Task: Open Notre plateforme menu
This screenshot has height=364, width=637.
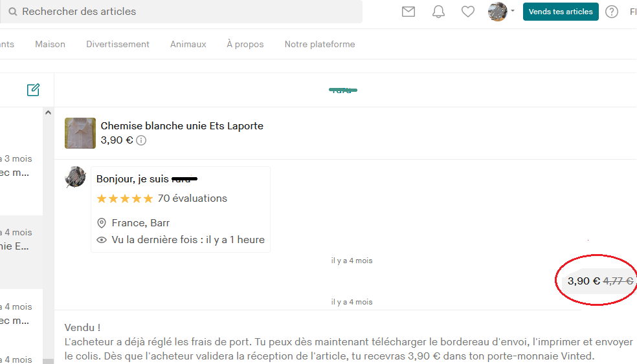Action: (x=320, y=44)
